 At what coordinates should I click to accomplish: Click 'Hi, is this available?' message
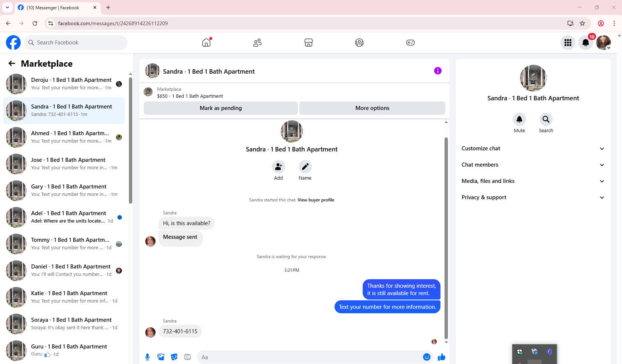(187, 223)
